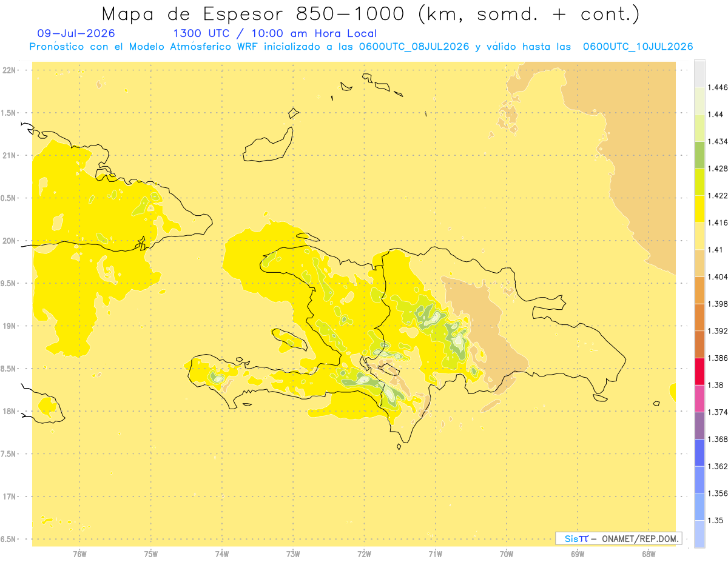Click the latitude label "20N"
This screenshot has width=728, height=562.
click(10, 241)
